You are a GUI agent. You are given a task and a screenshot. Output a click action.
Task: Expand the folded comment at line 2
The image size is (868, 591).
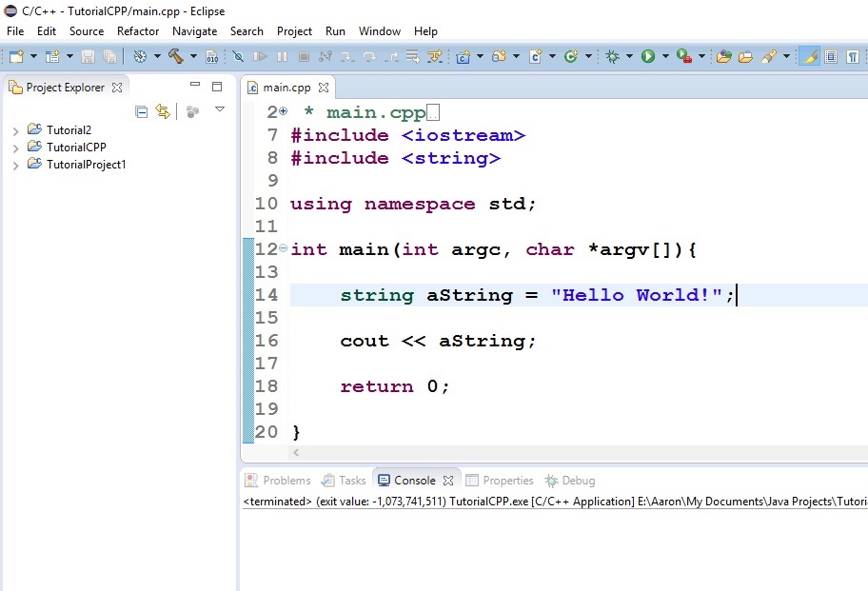coord(284,112)
